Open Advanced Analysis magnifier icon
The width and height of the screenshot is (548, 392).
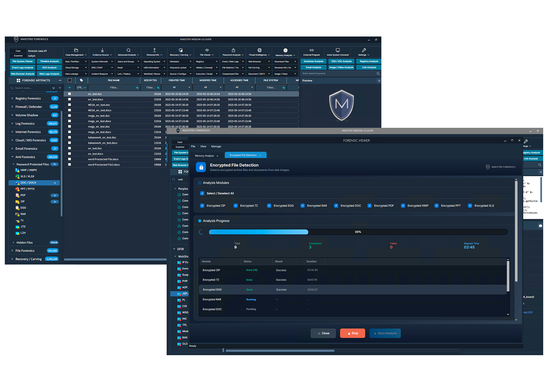pyautogui.click(x=129, y=50)
